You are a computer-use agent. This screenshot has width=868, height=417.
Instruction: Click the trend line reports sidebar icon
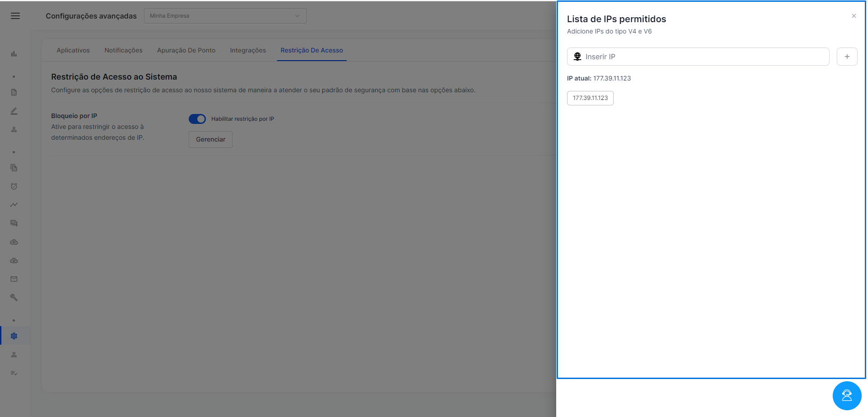[x=14, y=205]
